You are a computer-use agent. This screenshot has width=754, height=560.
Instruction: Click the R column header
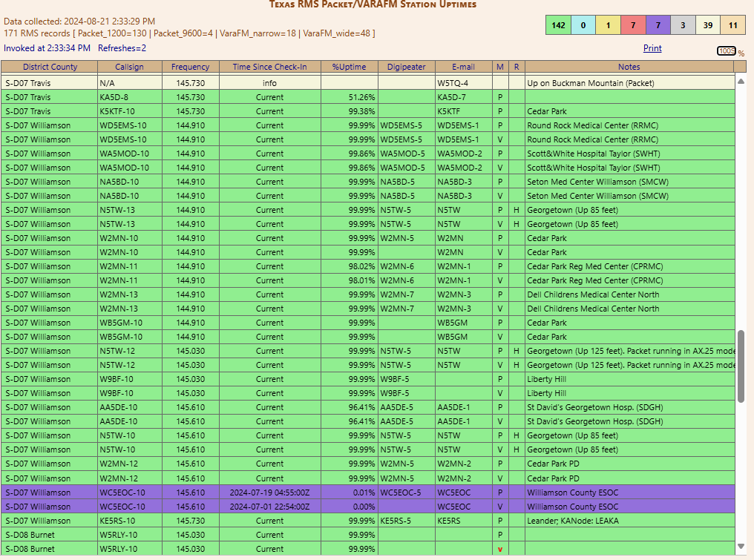coord(517,67)
